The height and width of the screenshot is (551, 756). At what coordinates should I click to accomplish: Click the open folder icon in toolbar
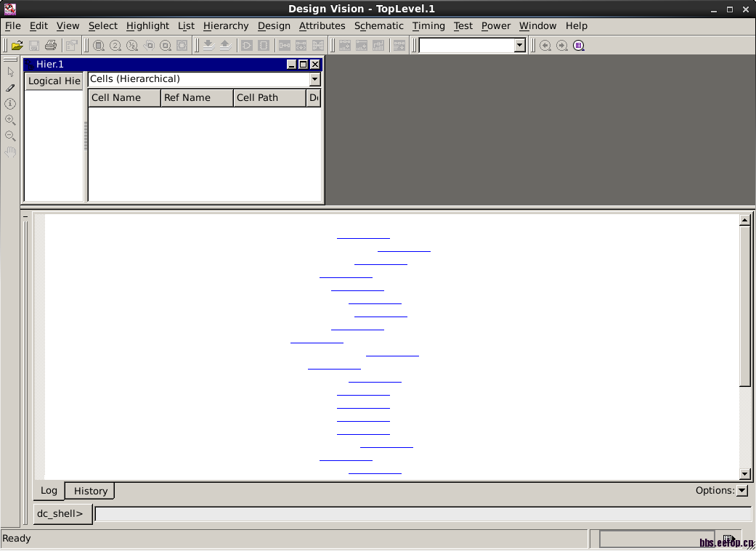[17, 45]
